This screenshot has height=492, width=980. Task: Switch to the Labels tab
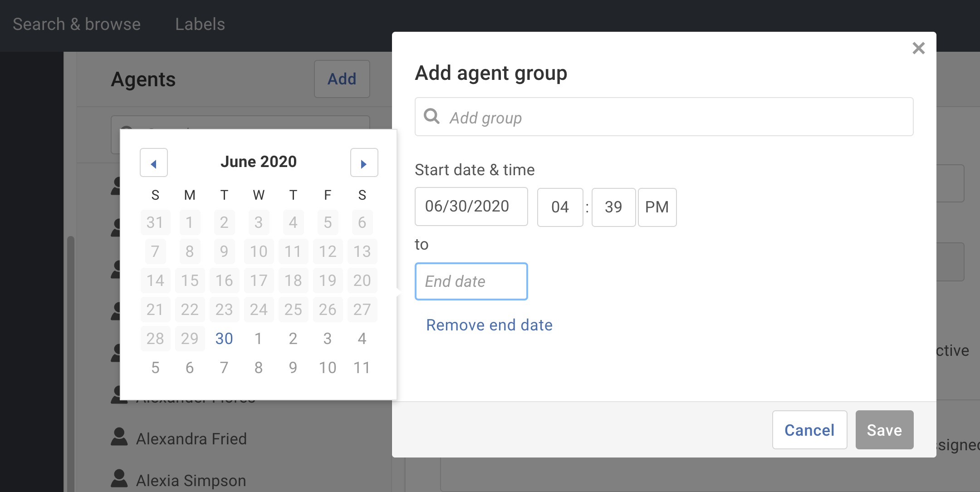coord(200,24)
